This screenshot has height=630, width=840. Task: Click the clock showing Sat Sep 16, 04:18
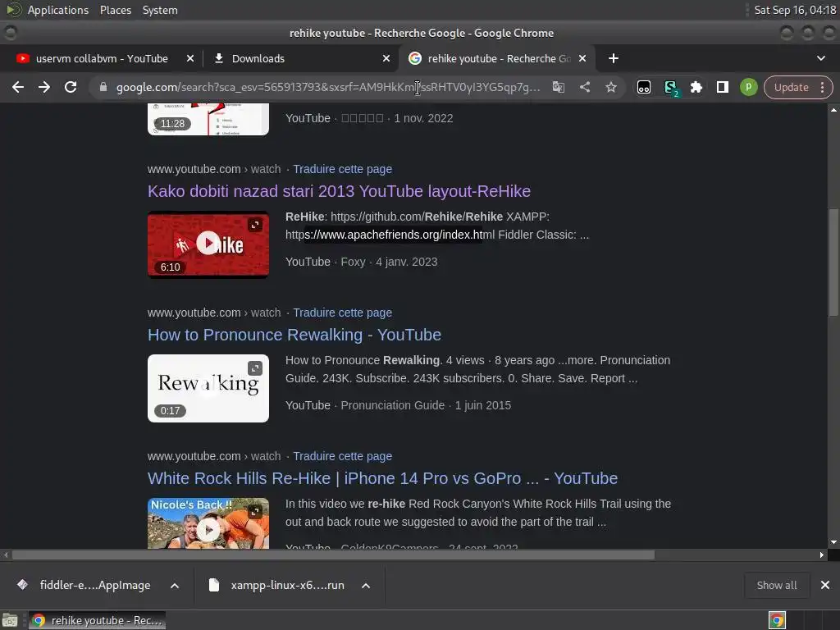click(795, 10)
